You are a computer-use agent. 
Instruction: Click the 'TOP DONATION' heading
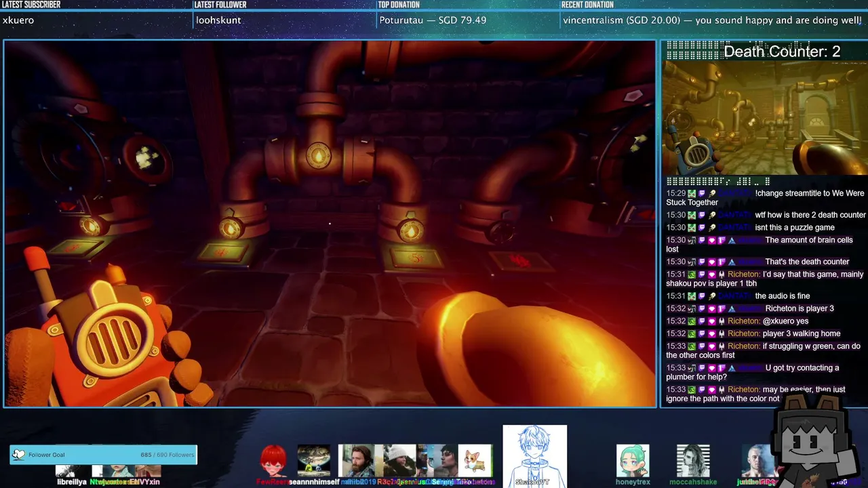(x=399, y=5)
